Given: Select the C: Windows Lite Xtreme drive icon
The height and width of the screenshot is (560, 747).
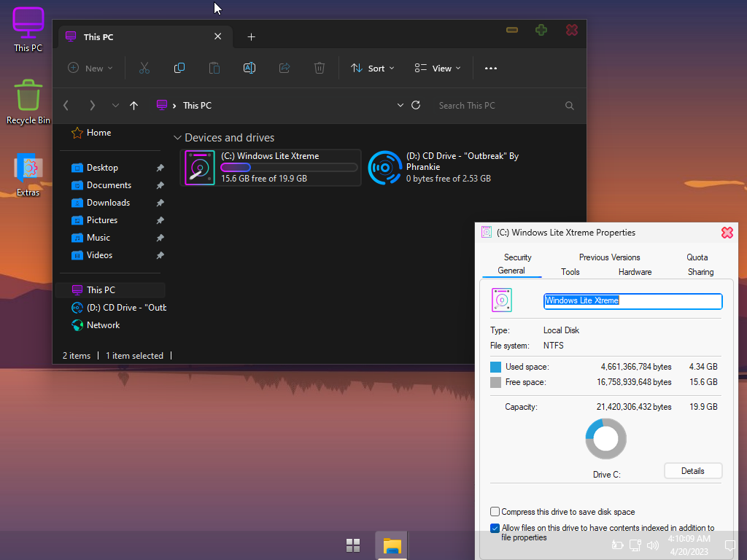Looking at the screenshot, I should (x=200, y=168).
